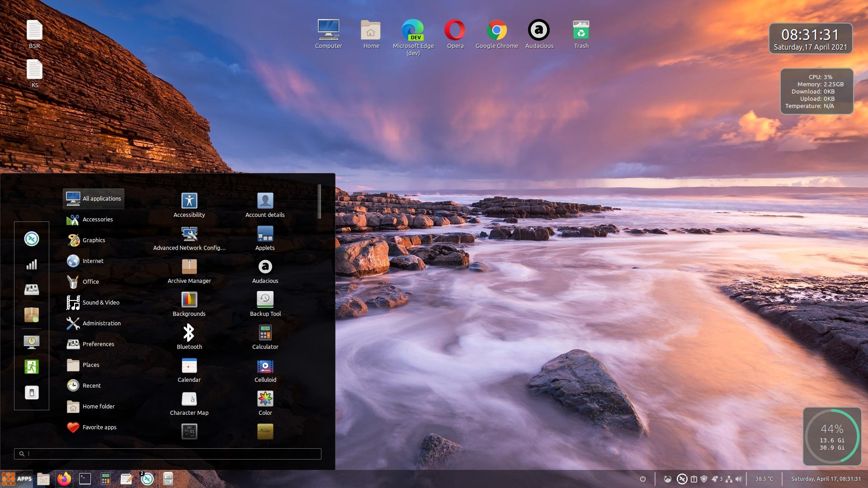This screenshot has height=488, width=868.
Task: Open Character Map
Action: [x=189, y=403]
